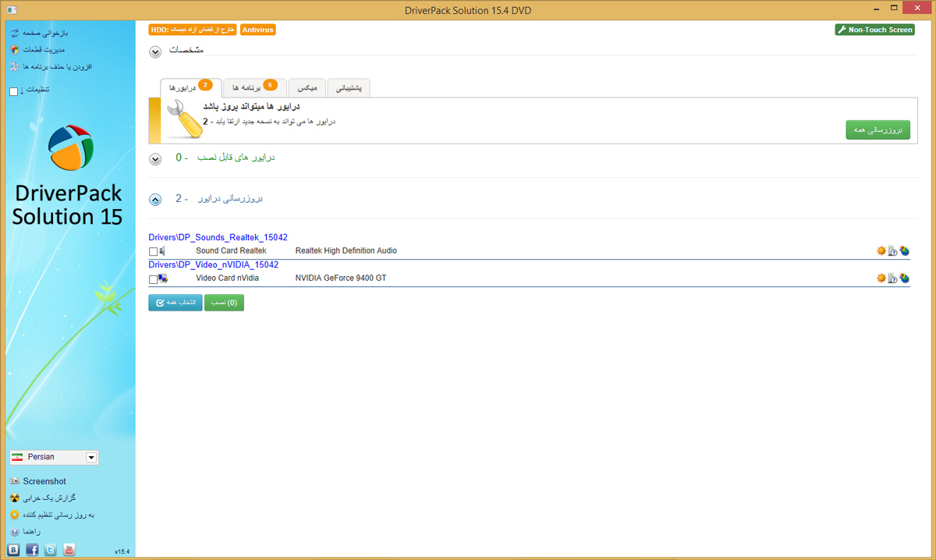Select 'Realtek High Definition Audio' text

[x=346, y=251]
